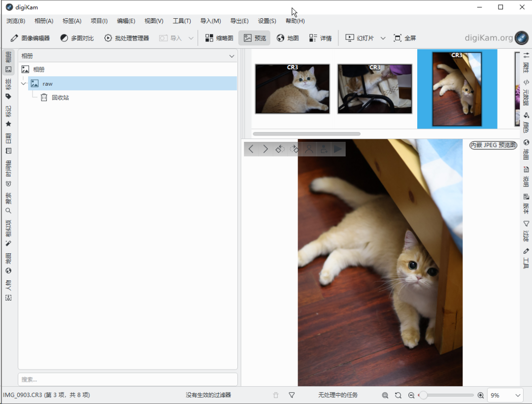This screenshot has height=404, width=532.
Task: Go to next image in preview
Action: point(266,149)
